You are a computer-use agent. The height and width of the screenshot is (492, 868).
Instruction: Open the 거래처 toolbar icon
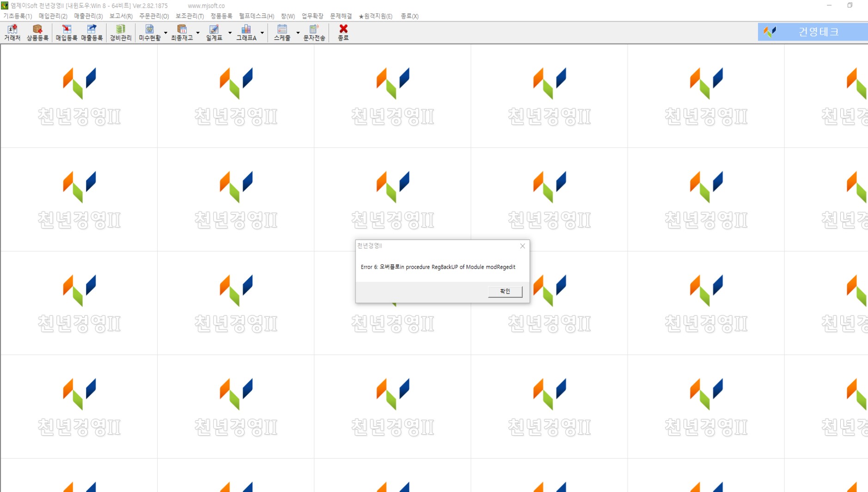pos(12,32)
